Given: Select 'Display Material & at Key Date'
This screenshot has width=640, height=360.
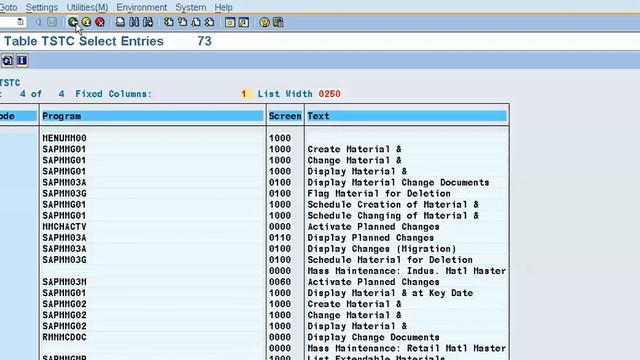Looking at the screenshot, I should pos(390,293).
